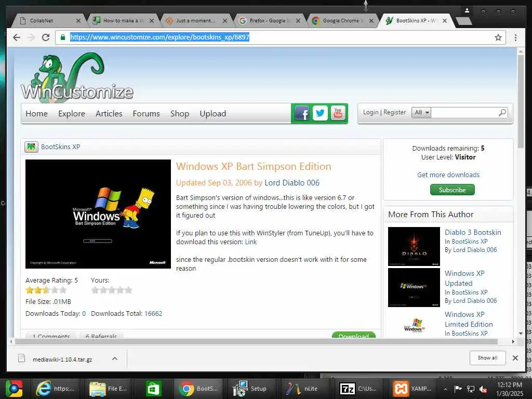Switch to the Firefox - Google tab
This screenshot has width=532, height=399.
270,21
